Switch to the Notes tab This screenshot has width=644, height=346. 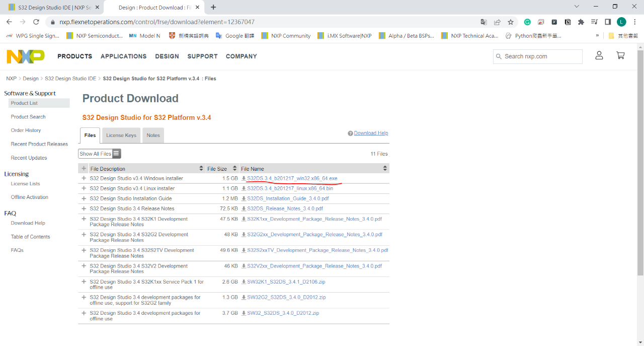153,135
